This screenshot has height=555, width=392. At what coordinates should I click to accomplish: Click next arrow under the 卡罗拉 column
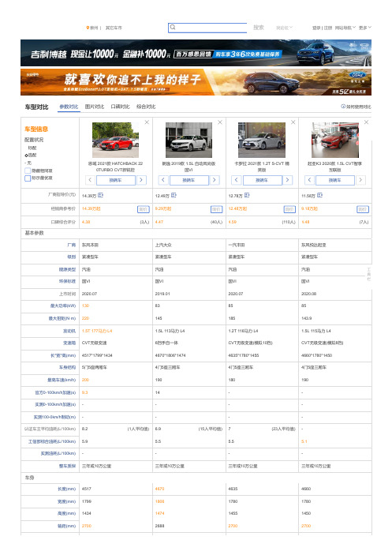tap(287, 180)
